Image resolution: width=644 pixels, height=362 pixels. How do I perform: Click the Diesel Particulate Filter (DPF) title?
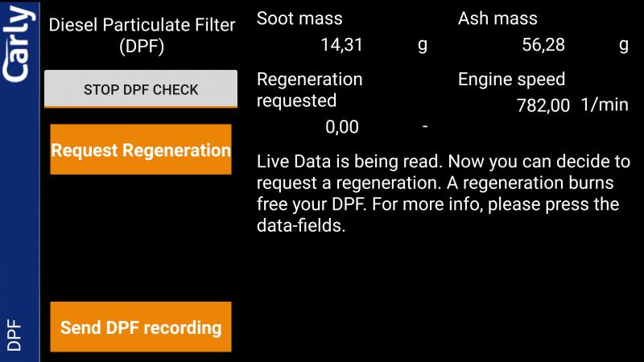tap(142, 35)
